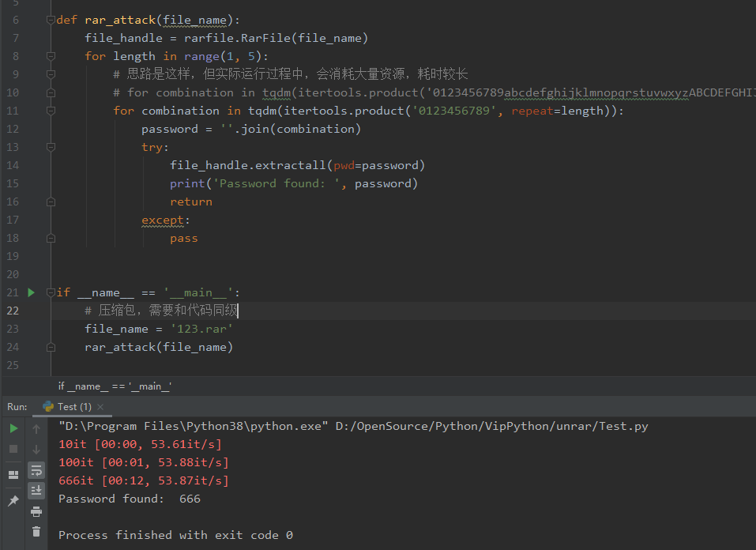Toggle Scroll to End in the console
This screenshot has height=550, width=756.
37,490
